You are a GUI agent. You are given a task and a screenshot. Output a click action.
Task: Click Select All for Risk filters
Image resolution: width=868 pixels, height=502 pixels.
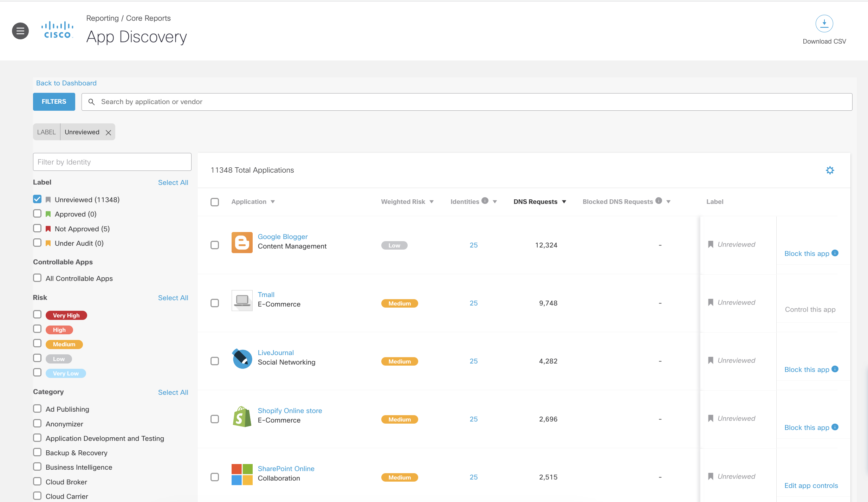pyautogui.click(x=173, y=298)
